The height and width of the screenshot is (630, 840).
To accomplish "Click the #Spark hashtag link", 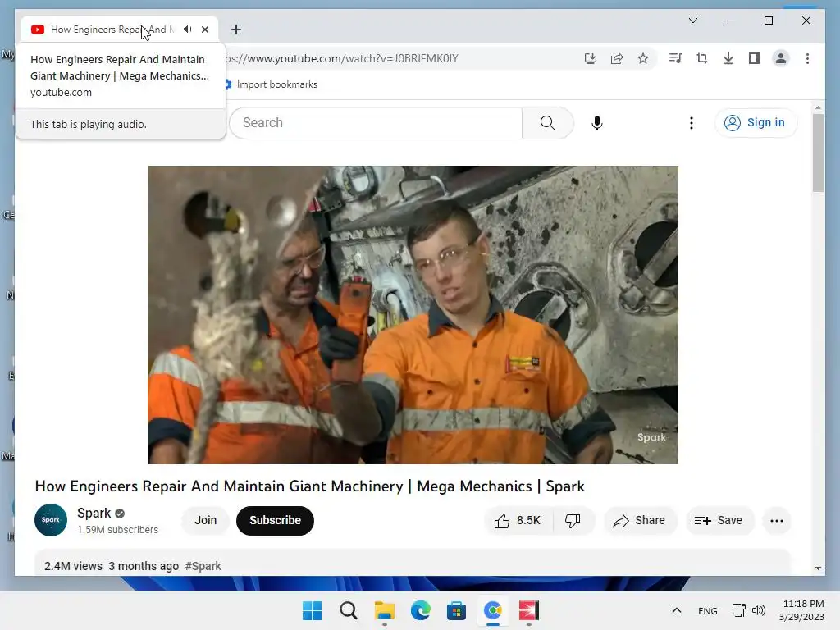I will (203, 566).
